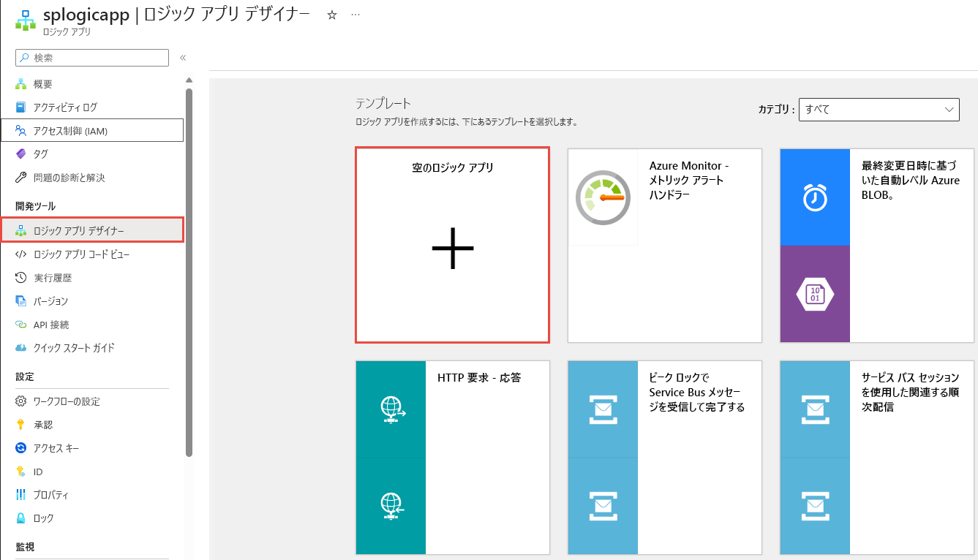Click the テンプレート heading text
Viewport: 978px width, 560px height.
click(x=383, y=103)
